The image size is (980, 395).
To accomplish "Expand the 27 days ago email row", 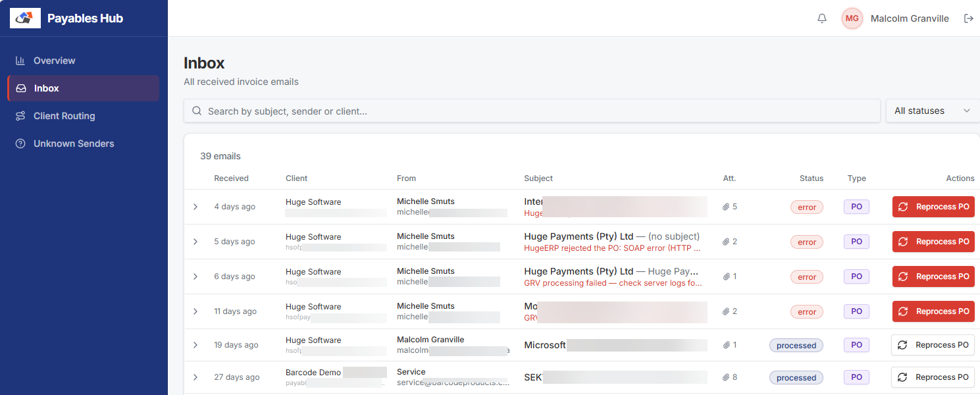I will [195, 377].
